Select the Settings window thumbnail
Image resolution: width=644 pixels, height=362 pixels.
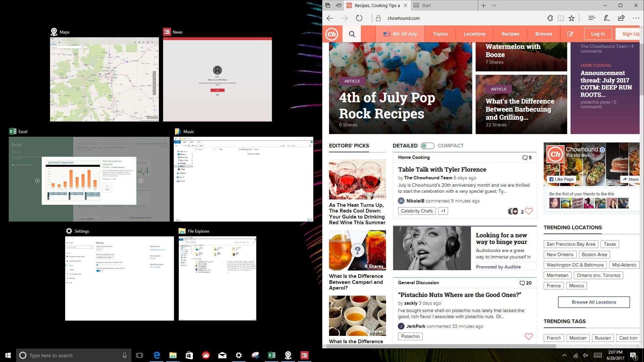click(x=119, y=279)
